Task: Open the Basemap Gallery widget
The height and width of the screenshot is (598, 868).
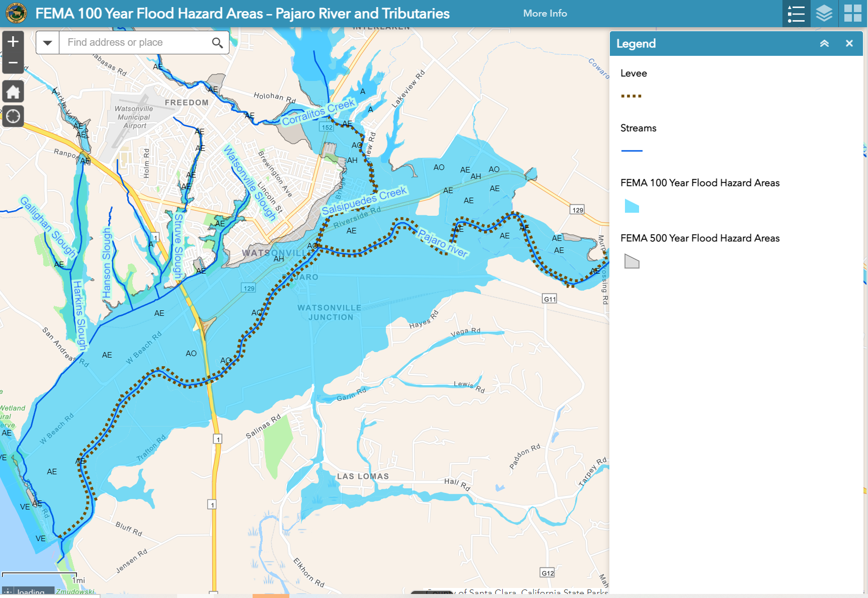Action: point(852,14)
